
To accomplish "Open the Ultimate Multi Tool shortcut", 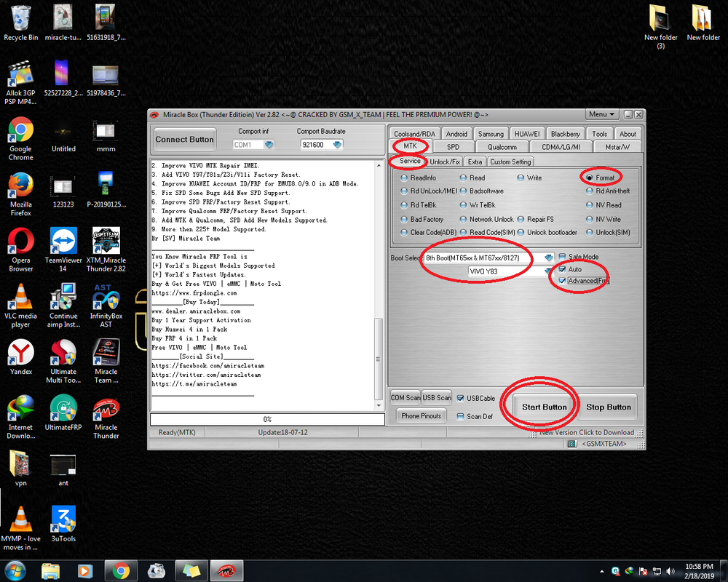I will coord(63,362).
